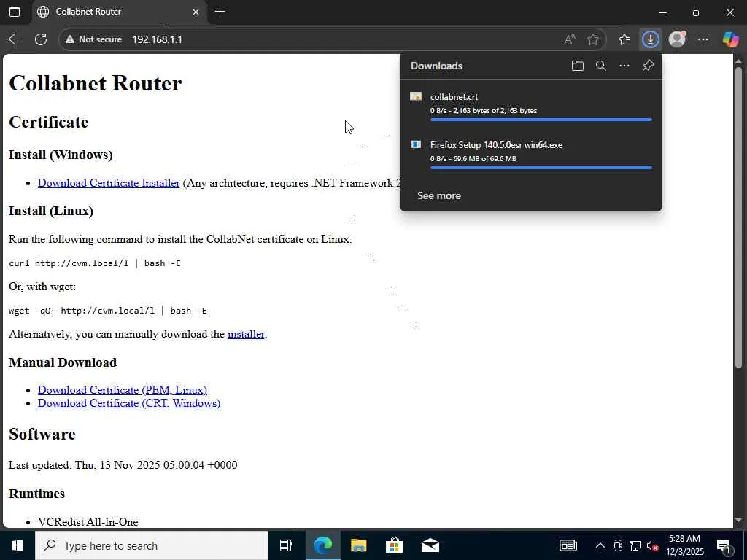
Task: Open File Explorer from taskbar
Action: (358, 545)
